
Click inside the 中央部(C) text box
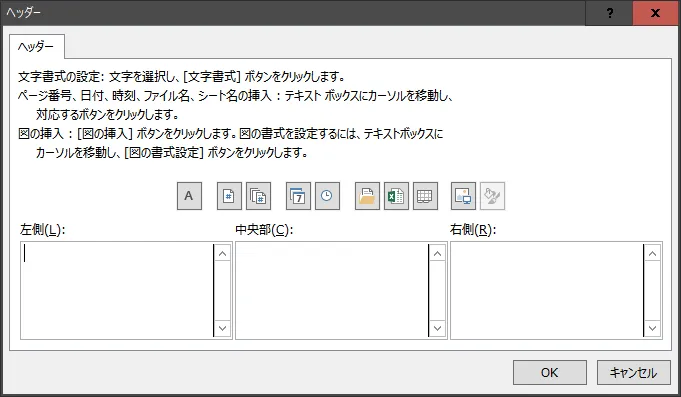pyautogui.click(x=331, y=290)
